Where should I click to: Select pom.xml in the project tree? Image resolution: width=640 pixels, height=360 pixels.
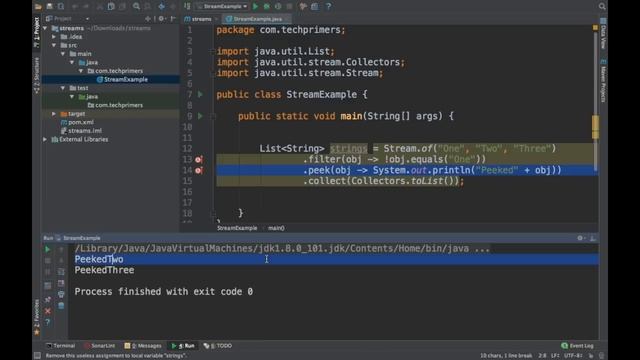pyautogui.click(x=77, y=122)
